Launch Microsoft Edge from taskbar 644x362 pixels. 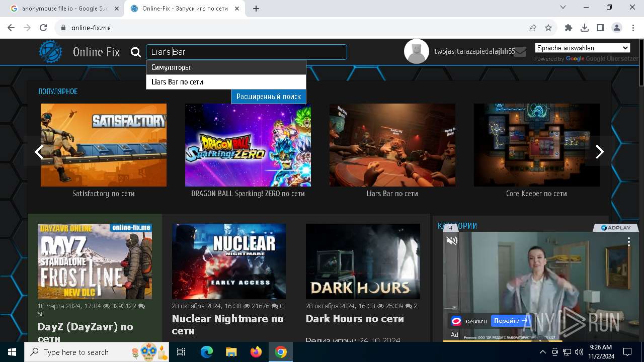point(207,352)
